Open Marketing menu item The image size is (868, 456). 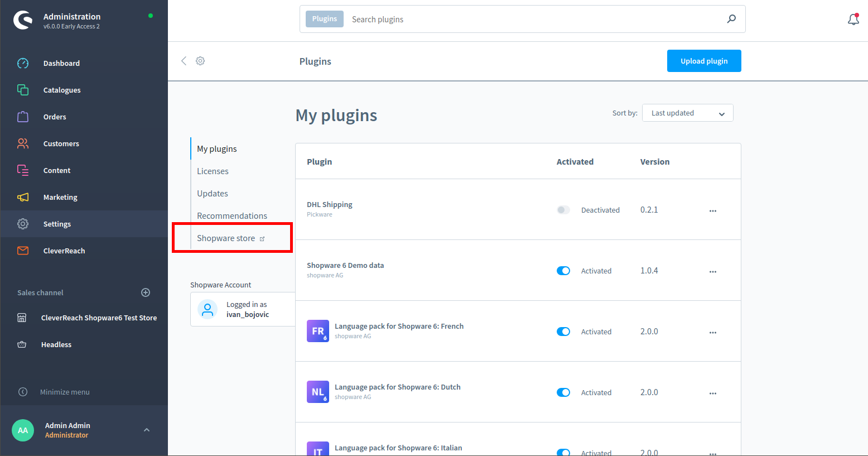60,197
